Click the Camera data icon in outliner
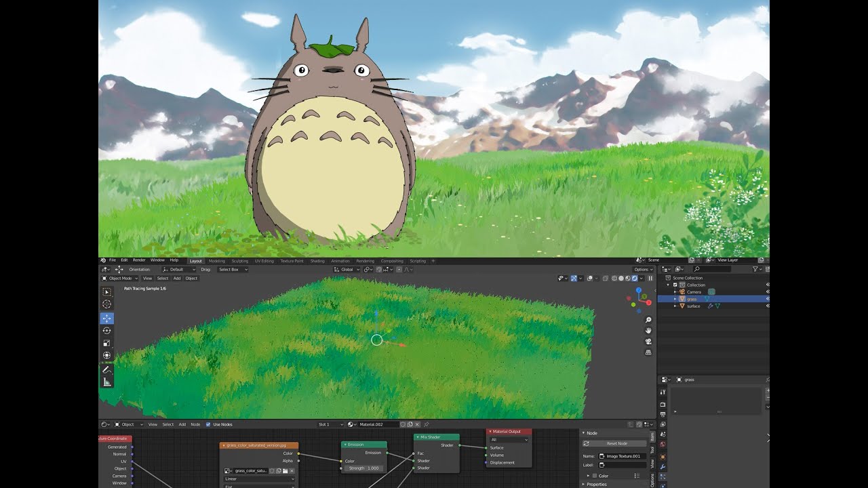The width and height of the screenshot is (868, 488). 712,292
